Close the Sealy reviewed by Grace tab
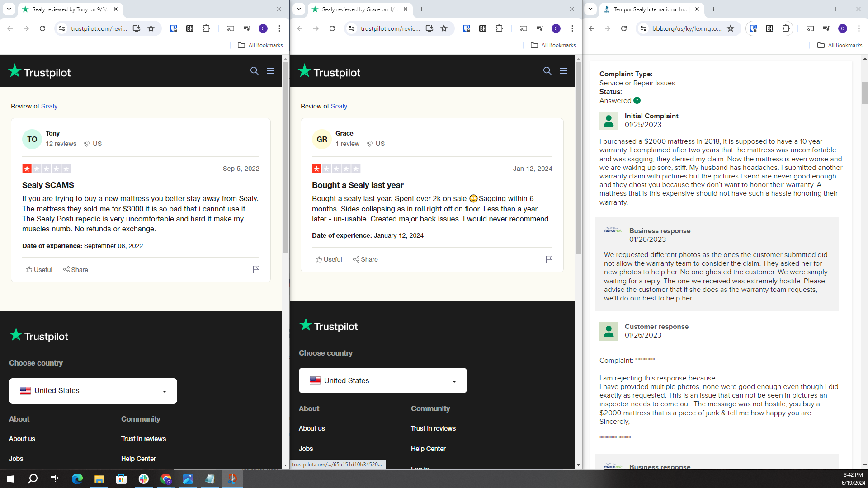The width and height of the screenshot is (868, 488). pyautogui.click(x=406, y=9)
